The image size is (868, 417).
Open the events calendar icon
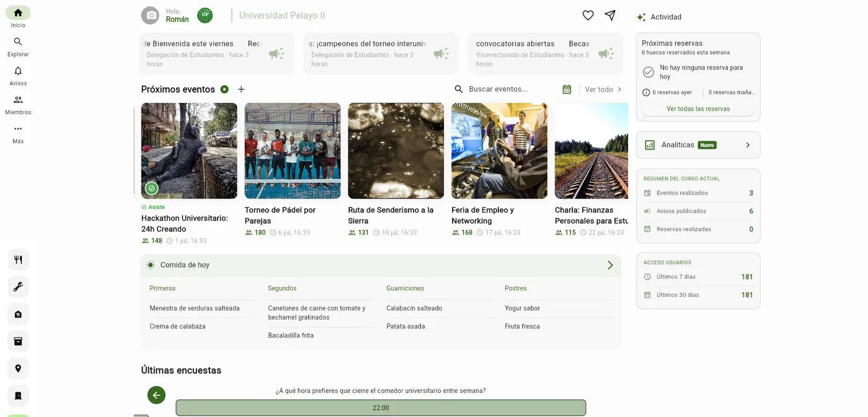pyautogui.click(x=567, y=89)
